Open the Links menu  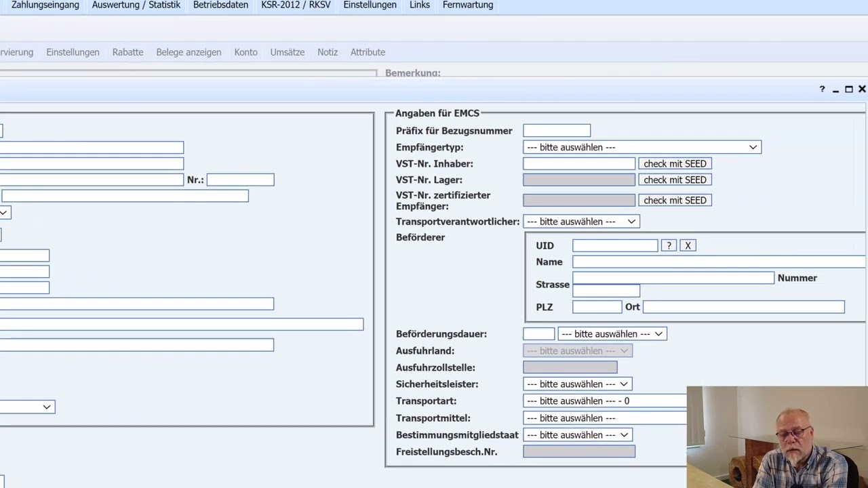pyautogui.click(x=420, y=5)
